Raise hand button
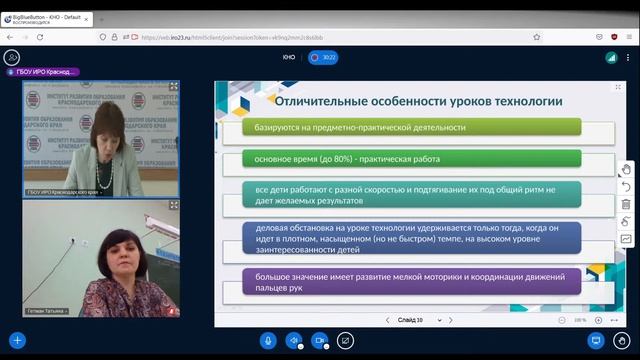This screenshot has width=640, height=360. 622,340
